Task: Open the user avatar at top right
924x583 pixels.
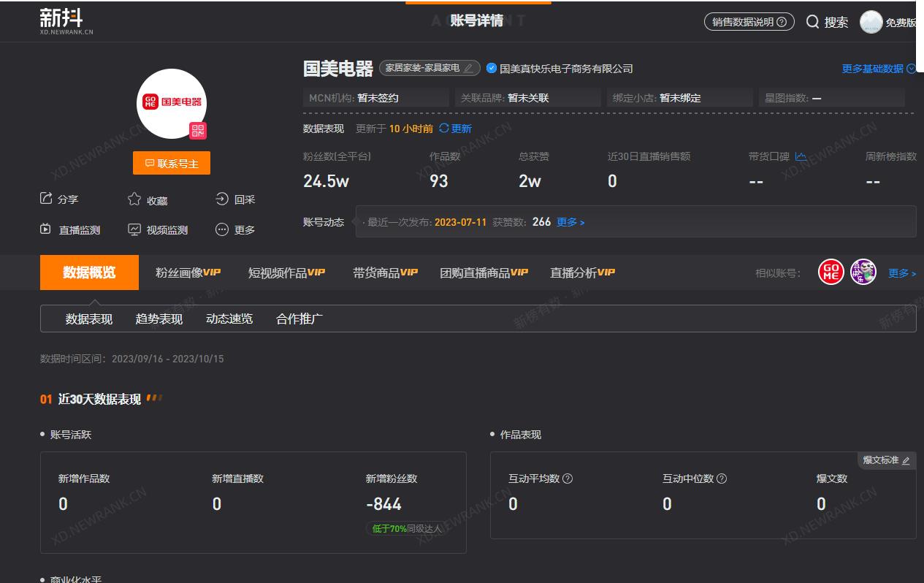Action: (871, 22)
